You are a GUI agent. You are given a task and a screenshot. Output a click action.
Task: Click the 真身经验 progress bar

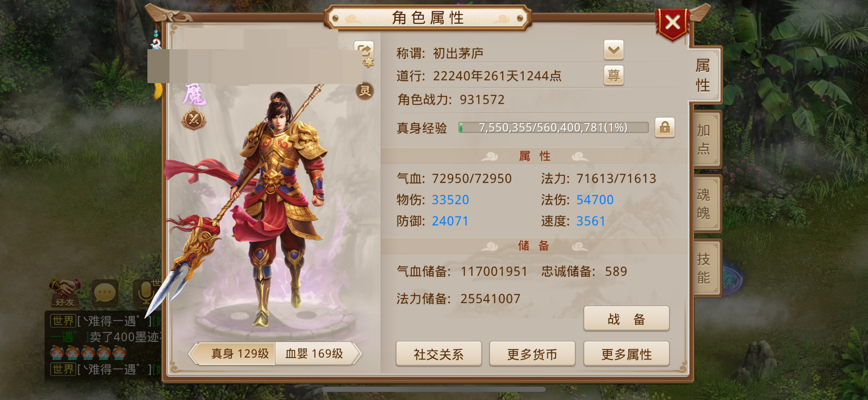coord(553,128)
